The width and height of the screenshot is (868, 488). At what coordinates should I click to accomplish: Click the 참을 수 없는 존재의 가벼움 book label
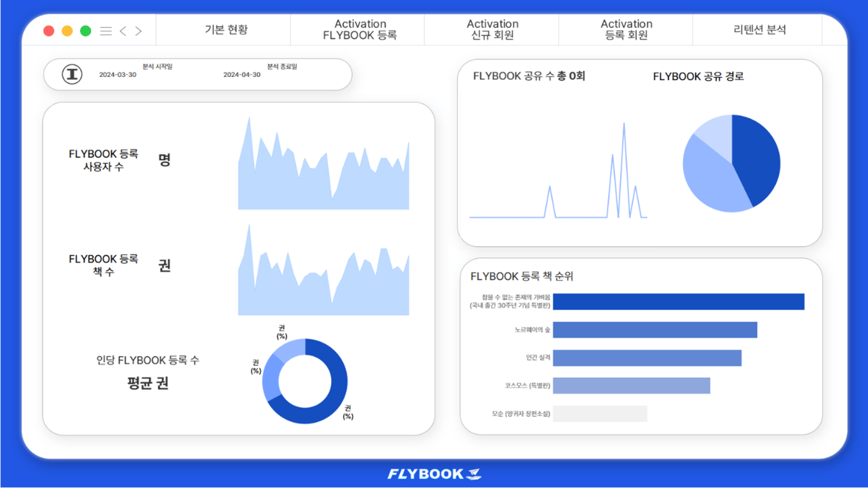pyautogui.click(x=510, y=301)
